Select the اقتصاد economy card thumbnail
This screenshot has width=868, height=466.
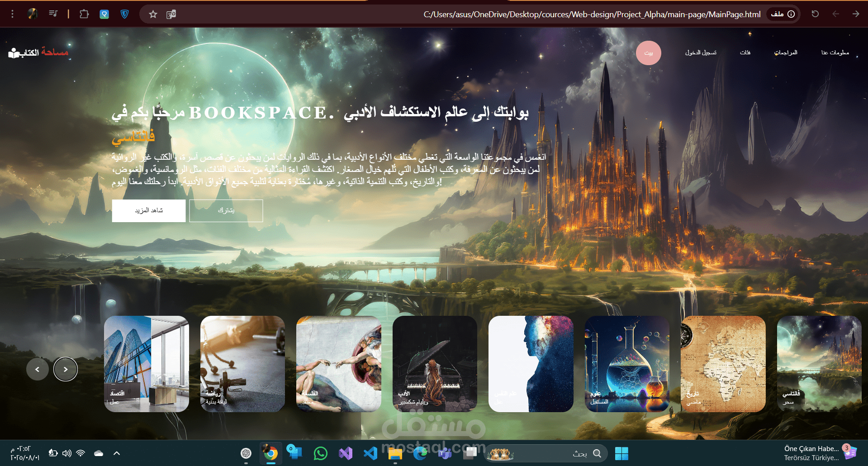coord(147,364)
